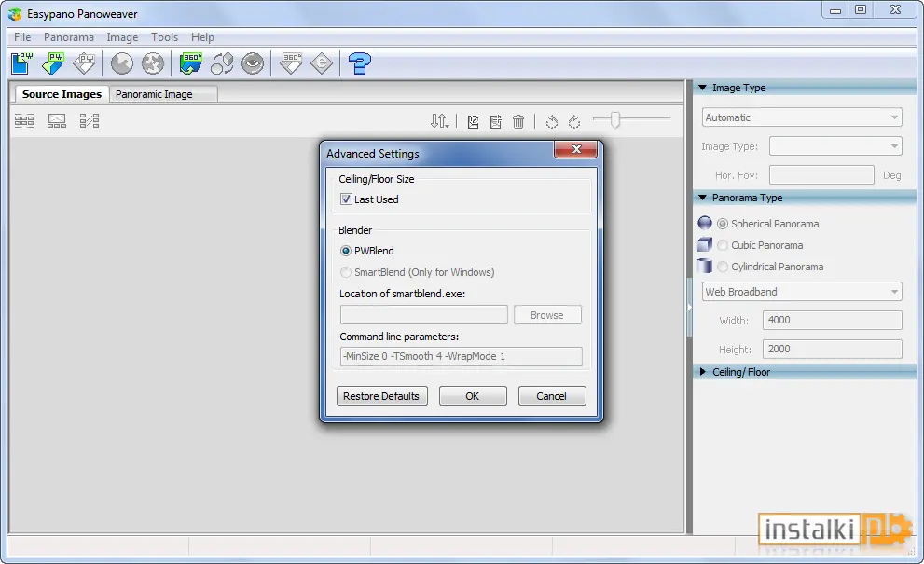Viewport: 924px width, 564px height.
Task: Open the File menu
Action: (x=22, y=37)
